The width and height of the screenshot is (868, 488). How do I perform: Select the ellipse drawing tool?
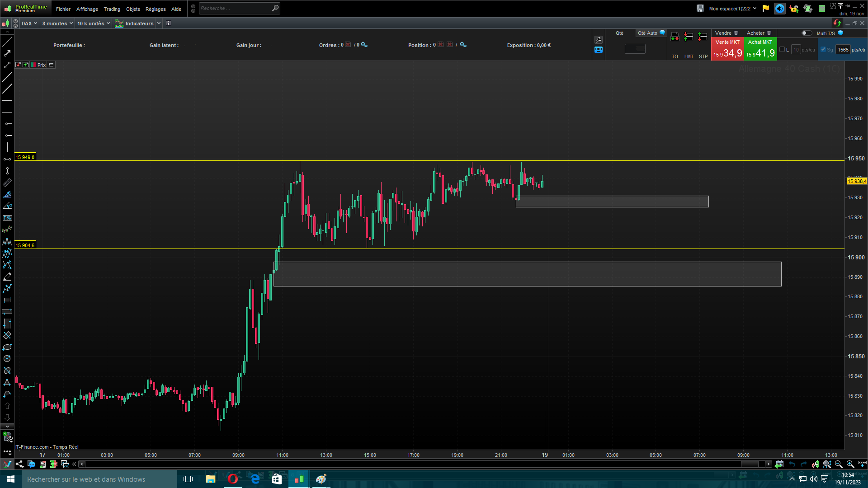point(7,347)
